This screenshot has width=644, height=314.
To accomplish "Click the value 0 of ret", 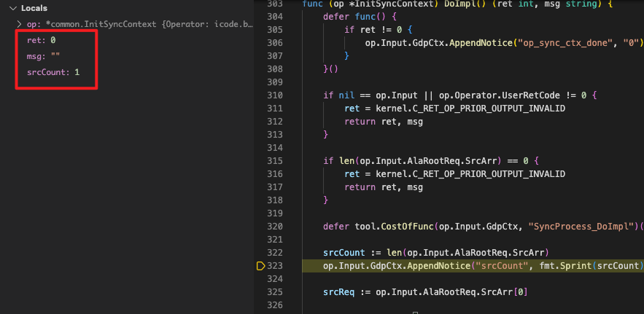I will pyautogui.click(x=53, y=42).
